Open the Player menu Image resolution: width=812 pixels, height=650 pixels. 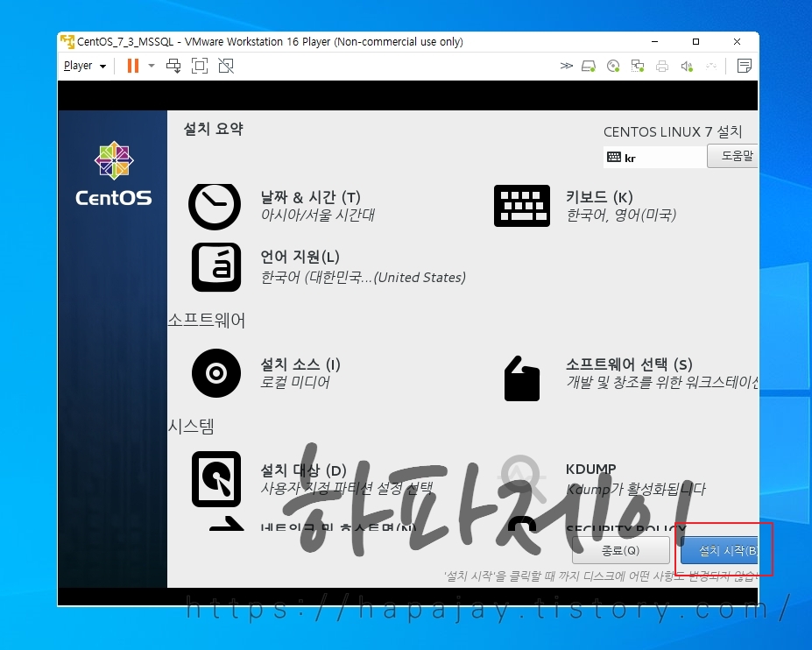[84, 66]
